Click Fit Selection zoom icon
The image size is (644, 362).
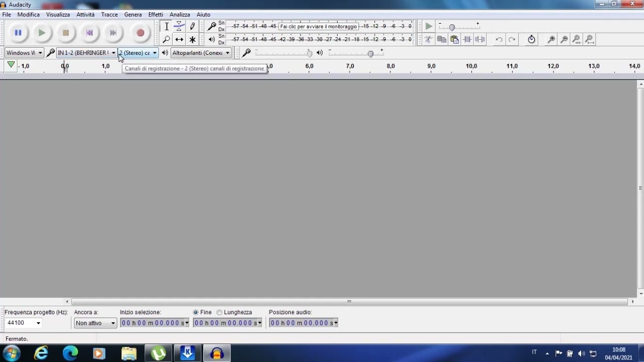pyautogui.click(x=577, y=39)
